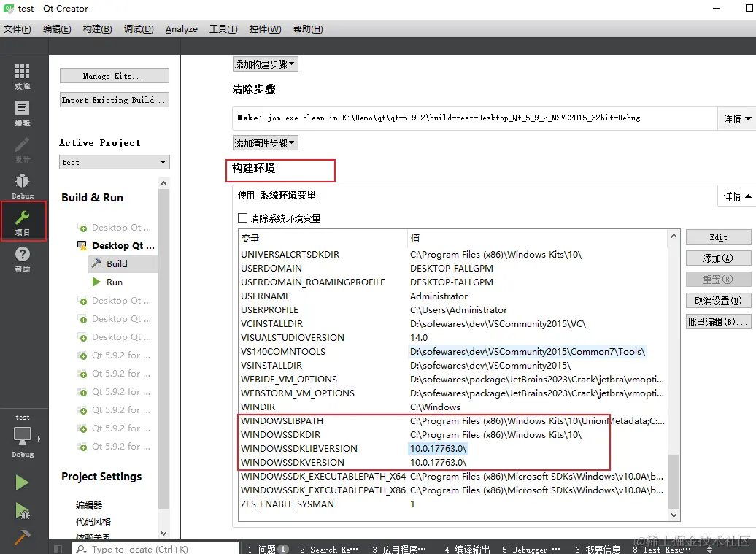
Task: Click scroll up arrow of environment table
Action: 674,236
